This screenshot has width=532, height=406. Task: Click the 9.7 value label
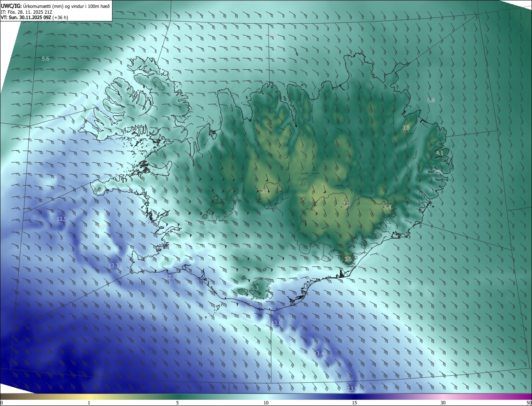tap(101, 227)
